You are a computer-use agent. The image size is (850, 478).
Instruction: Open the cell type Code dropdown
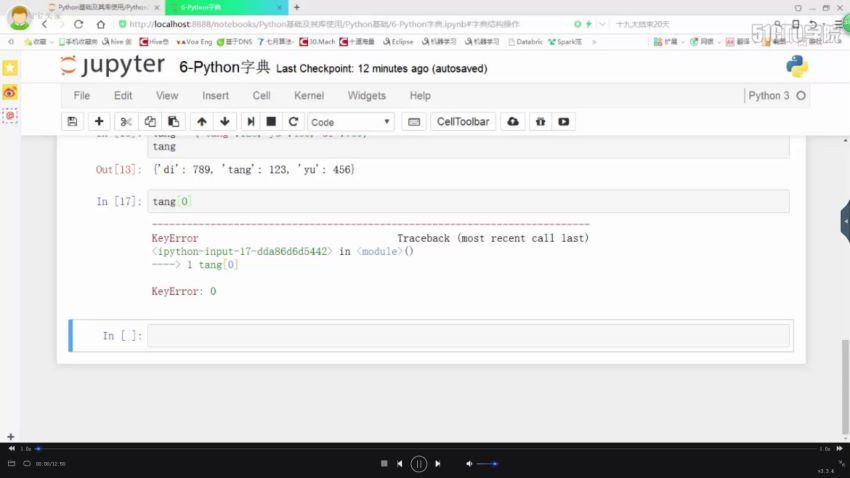(x=351, y=122)
